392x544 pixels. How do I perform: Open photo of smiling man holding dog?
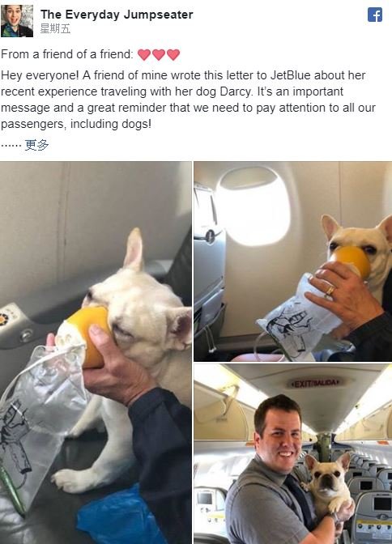coord(292,454)
